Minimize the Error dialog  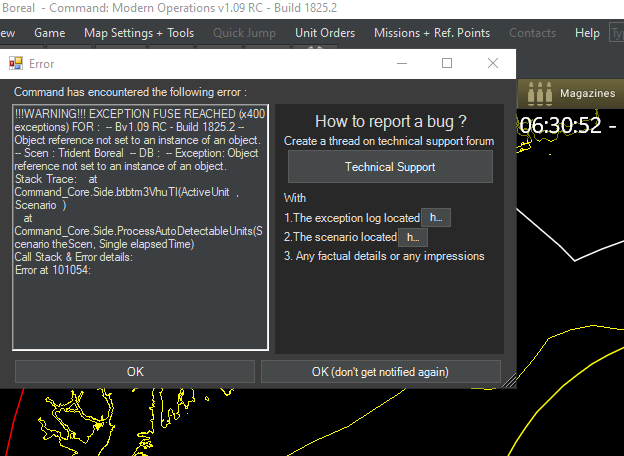click(x=402, y=63)
